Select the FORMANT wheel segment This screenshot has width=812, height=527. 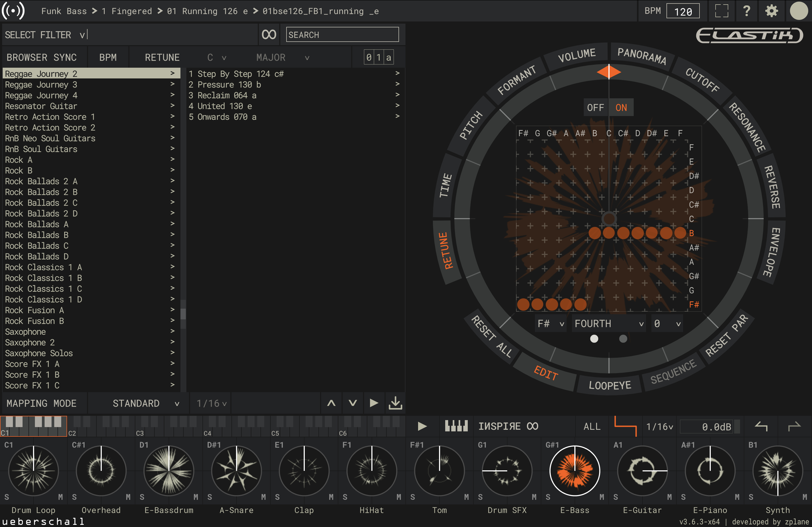pos(517,80)
